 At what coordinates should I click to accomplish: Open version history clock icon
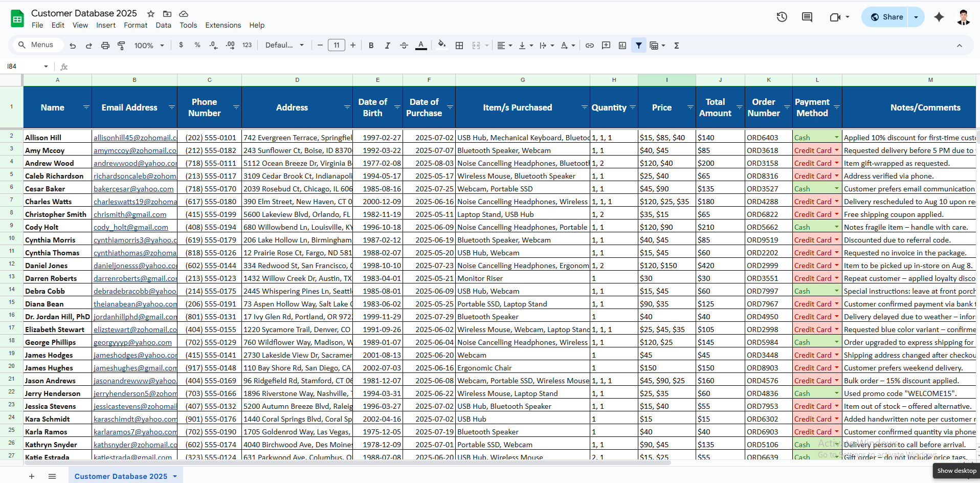click(x=782, y=17)
